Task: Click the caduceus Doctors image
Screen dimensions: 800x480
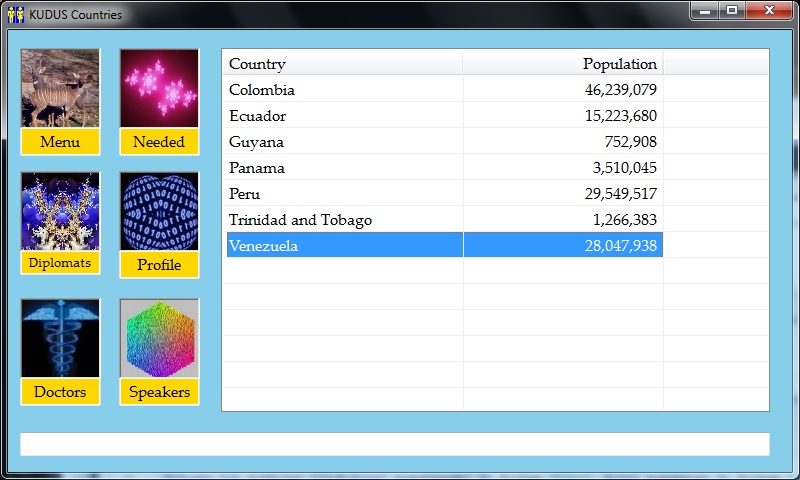Action: coord(60,338)
